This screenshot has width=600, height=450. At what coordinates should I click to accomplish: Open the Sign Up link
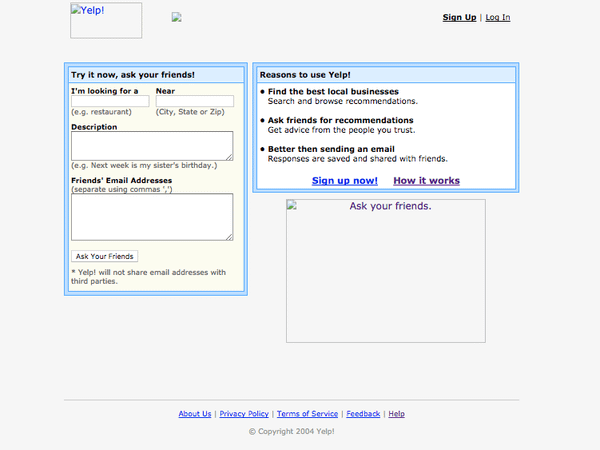[x=459, y=17]
